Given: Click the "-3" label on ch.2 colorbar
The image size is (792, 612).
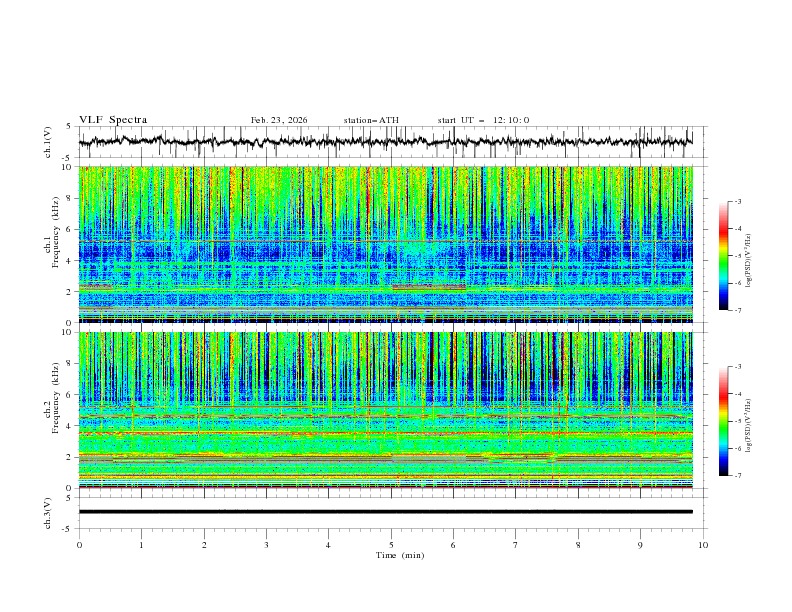Looking at the screenshot, I should click(738, 367).
